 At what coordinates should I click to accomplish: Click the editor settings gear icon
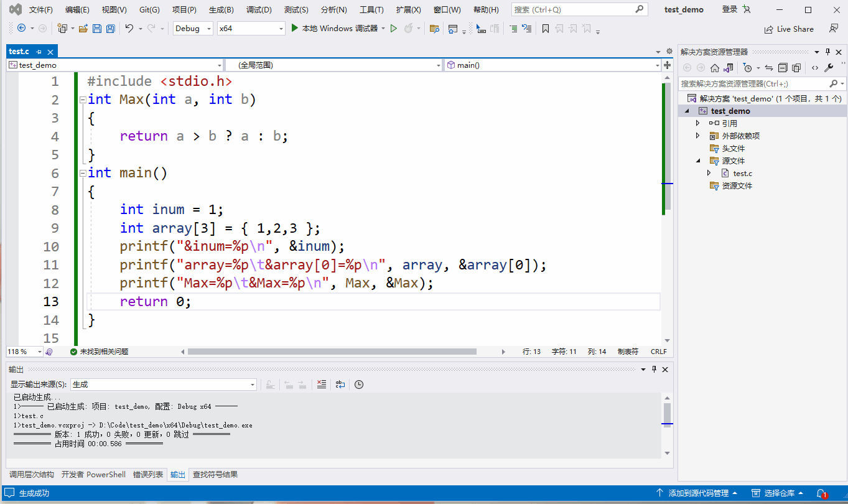(669, 52)
